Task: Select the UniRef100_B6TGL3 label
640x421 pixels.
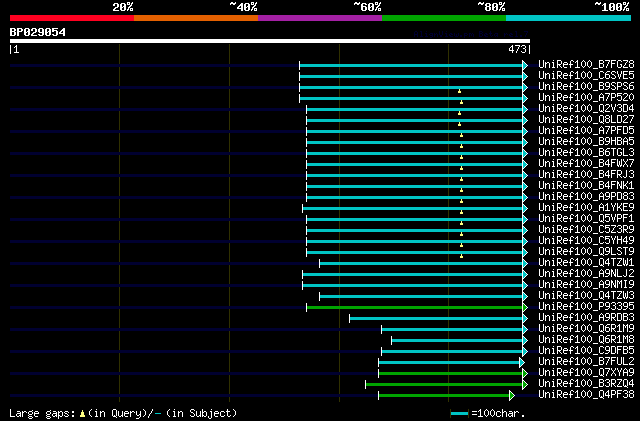Action: 586,153
